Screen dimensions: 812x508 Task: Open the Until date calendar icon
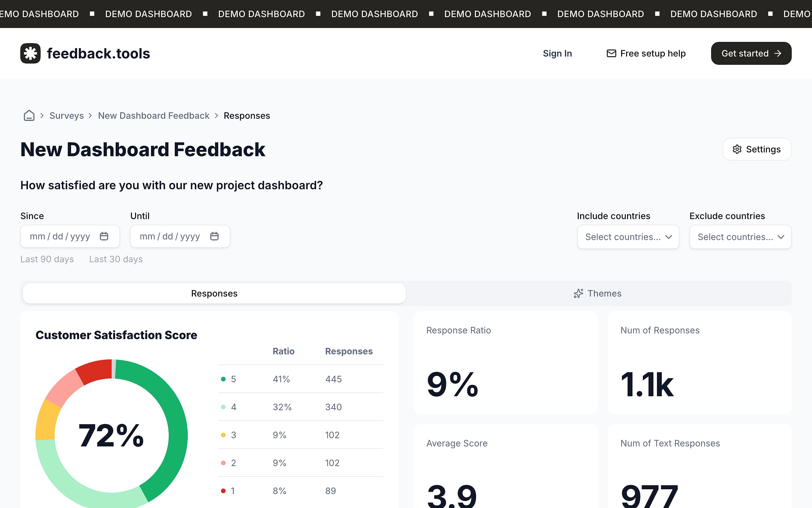pos(214,236)
